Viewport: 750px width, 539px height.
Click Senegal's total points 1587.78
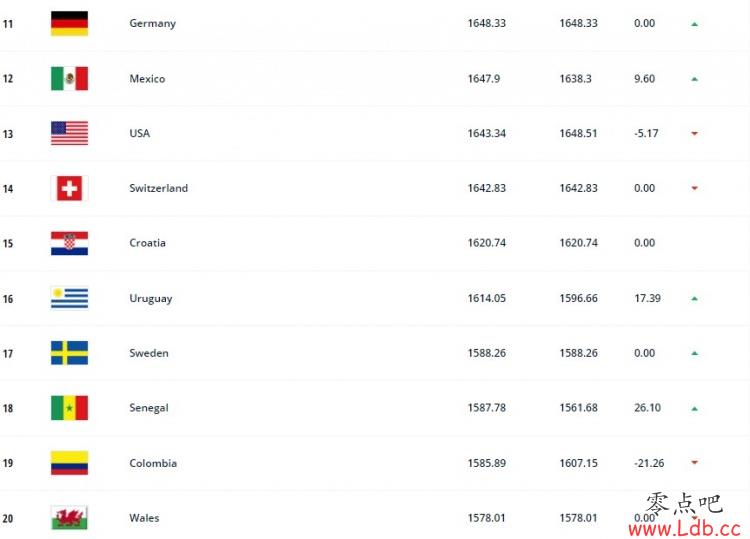[x=486, y=408]
